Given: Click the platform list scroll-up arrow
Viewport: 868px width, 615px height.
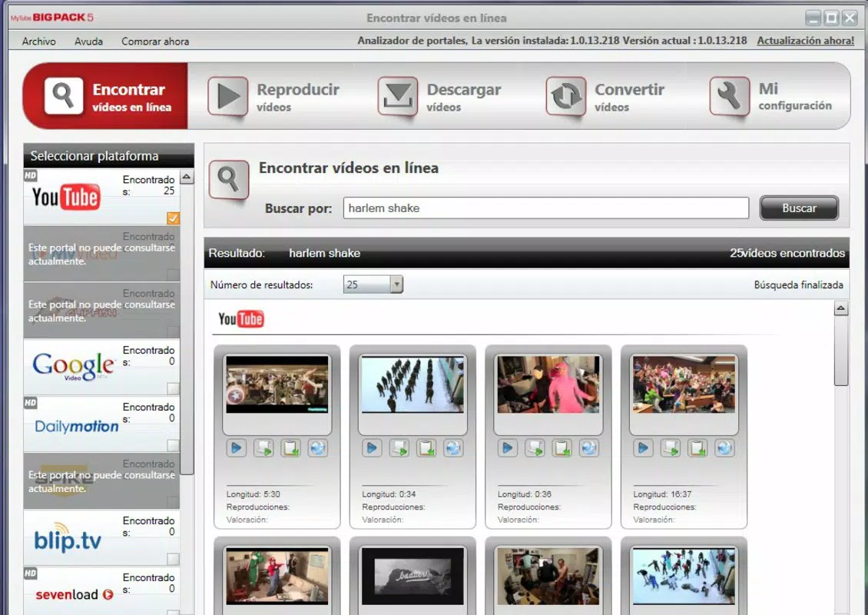Looking at the screenshot, I should [187, 178].
